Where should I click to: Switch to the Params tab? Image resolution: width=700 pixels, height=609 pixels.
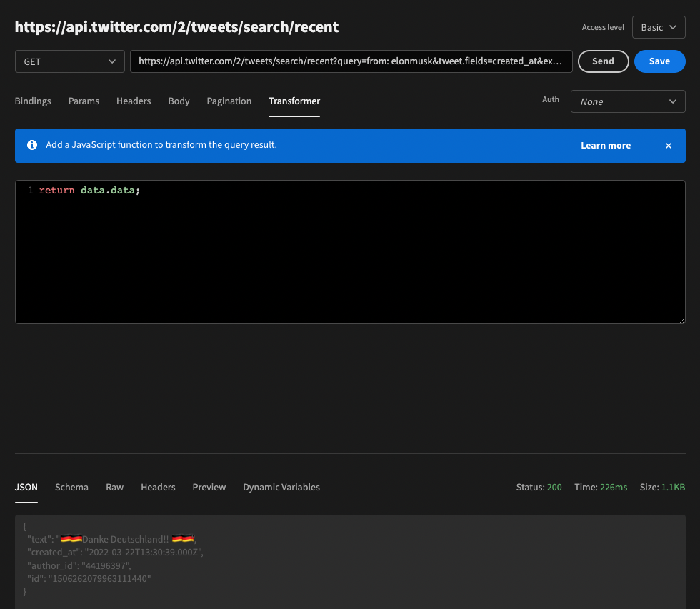point(84,101)
